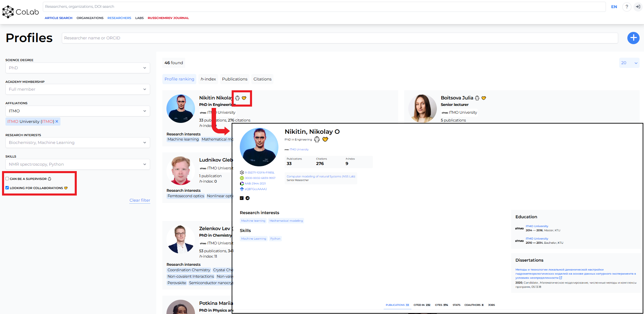Open the help question mark icon
Screen dimensions: 644x314
tap(627, 7)
